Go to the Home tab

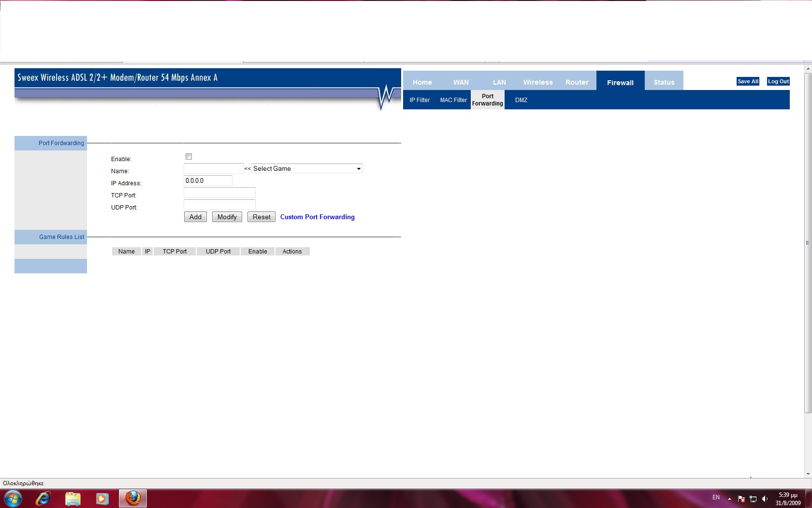(422, 82)
